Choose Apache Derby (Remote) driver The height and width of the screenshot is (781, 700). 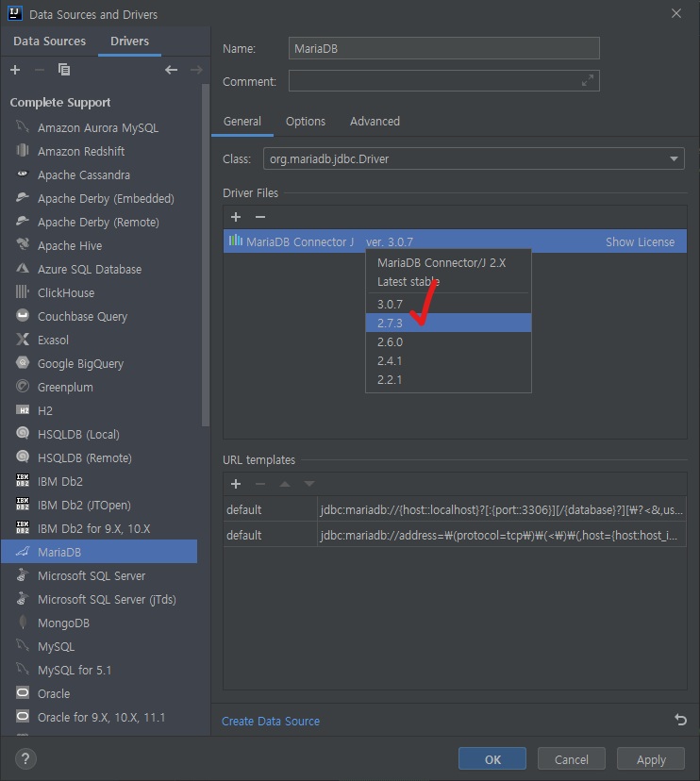[x=99, y=223]
